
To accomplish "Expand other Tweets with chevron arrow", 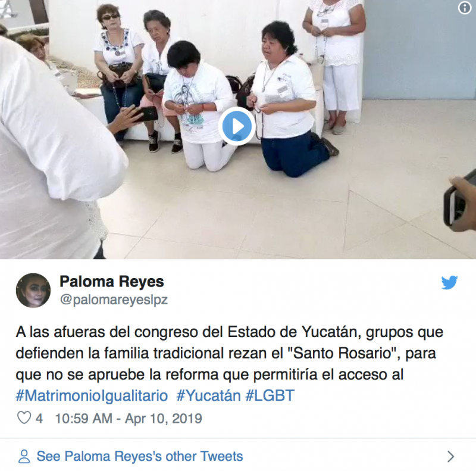I will [x=451, y=457].
